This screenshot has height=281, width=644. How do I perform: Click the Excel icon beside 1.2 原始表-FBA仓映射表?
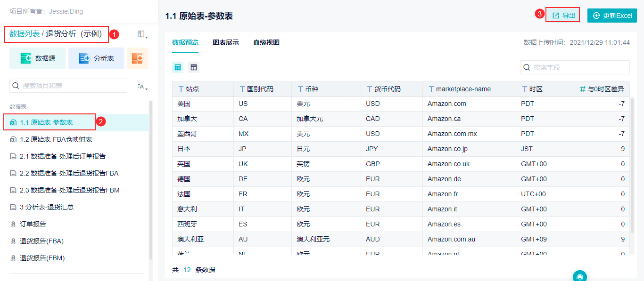13,139
